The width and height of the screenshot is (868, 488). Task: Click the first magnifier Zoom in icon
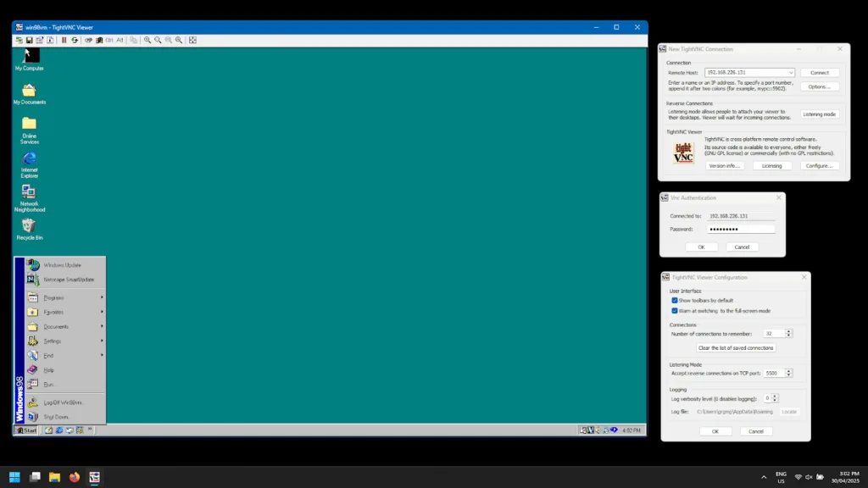[147, 40]
